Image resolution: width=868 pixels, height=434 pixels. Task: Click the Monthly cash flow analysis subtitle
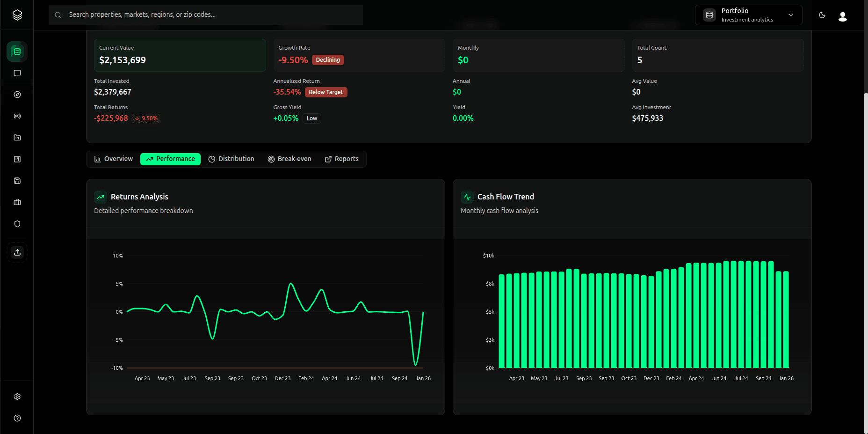(499, 211)
